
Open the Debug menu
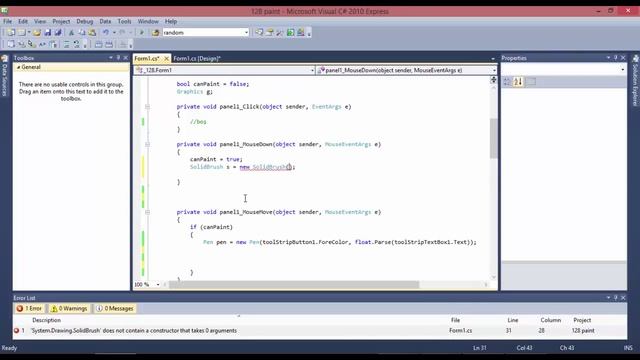tap(84, 21)
